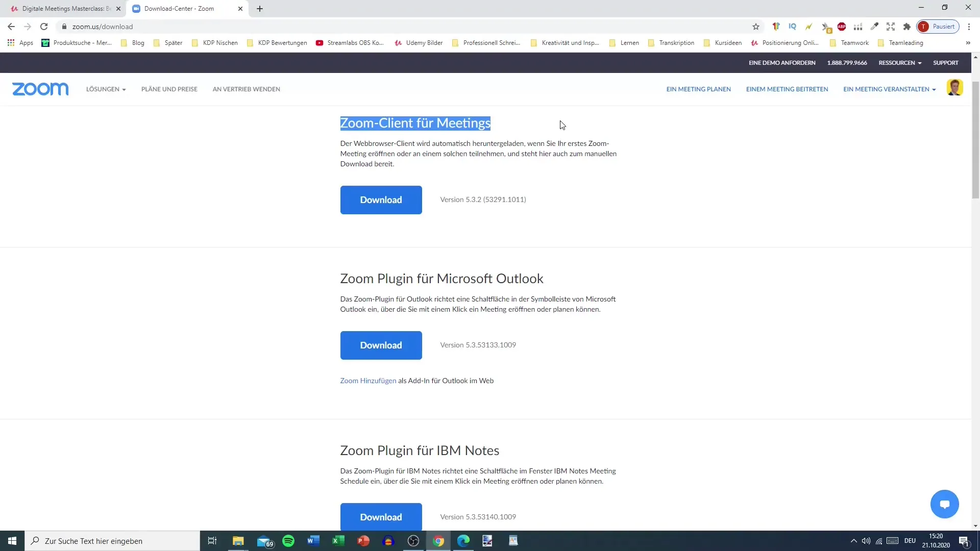Click Download button for Zoom-Client für Meetings
This screenshot has height=551, width=980.
381,200
